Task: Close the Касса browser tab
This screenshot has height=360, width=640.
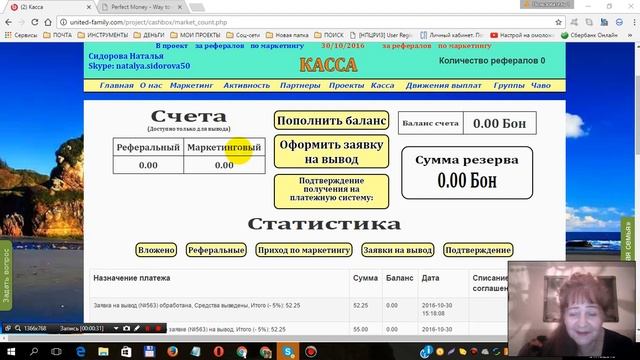Action: tap(89, 7)
